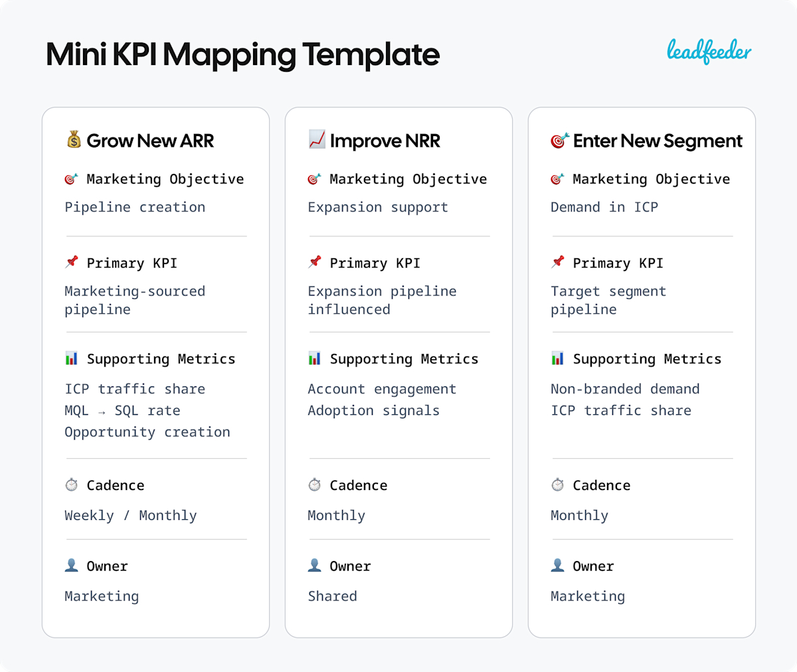The height and width of the screenshot is (672, 797).
Task: Select the Mini KPI Mapping Template title
Action: (x=242, y=54)
